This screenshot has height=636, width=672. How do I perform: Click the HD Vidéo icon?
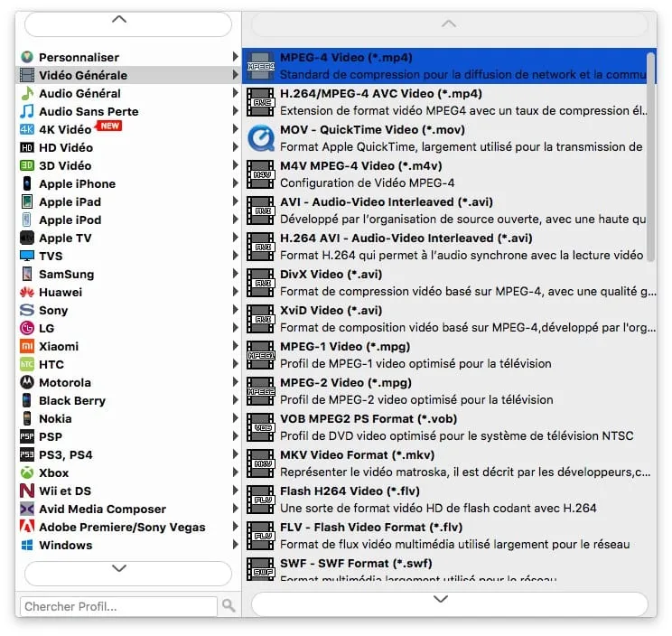tap(27, 147)
